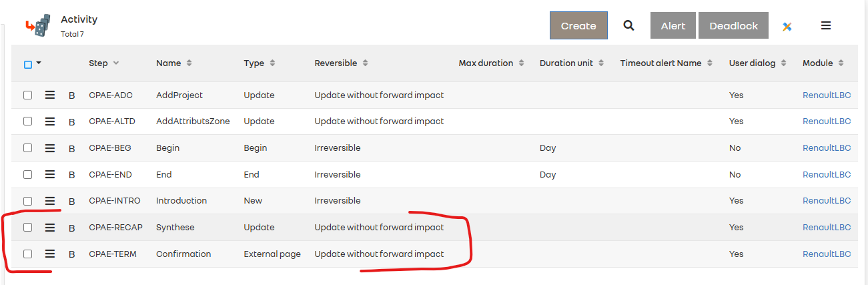Click the search magnifier icon
The width and height of the screenshot is (868, 285).
coord(628,25)
